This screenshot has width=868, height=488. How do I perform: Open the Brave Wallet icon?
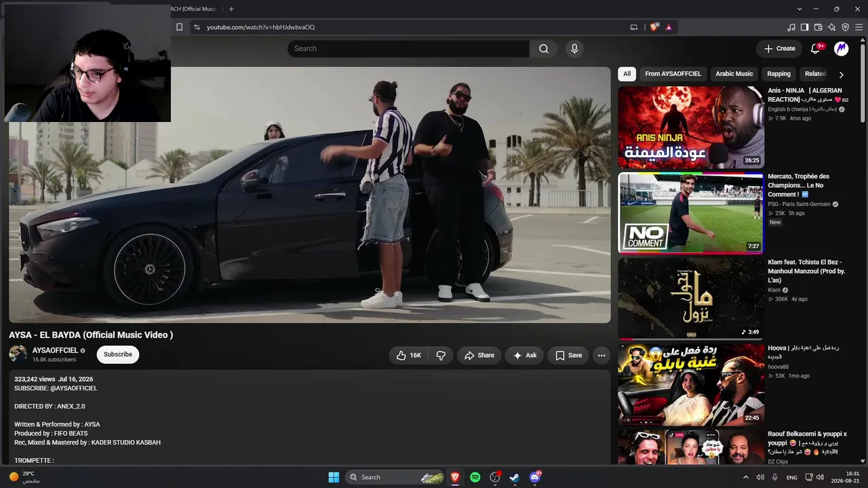coord(818,27)
